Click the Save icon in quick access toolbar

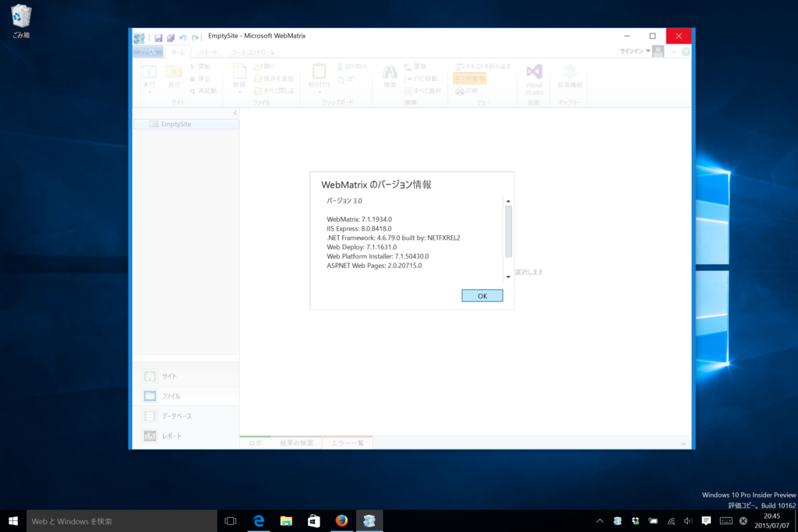click(158, 37)
